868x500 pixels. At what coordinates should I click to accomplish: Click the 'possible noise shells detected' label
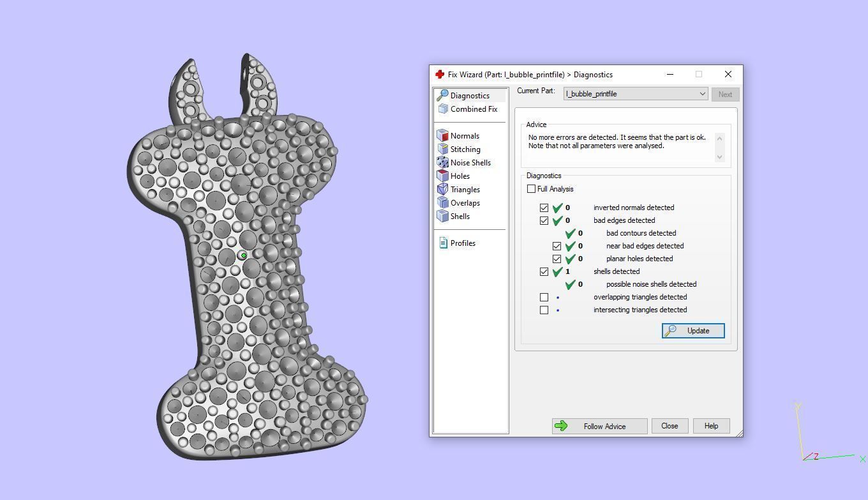[x=651, y=284]
